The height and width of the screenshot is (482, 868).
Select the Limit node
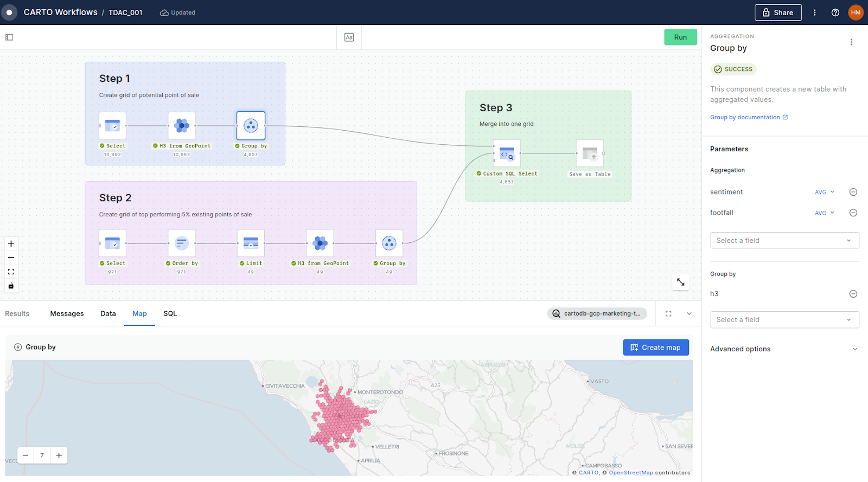coord(251,243)
